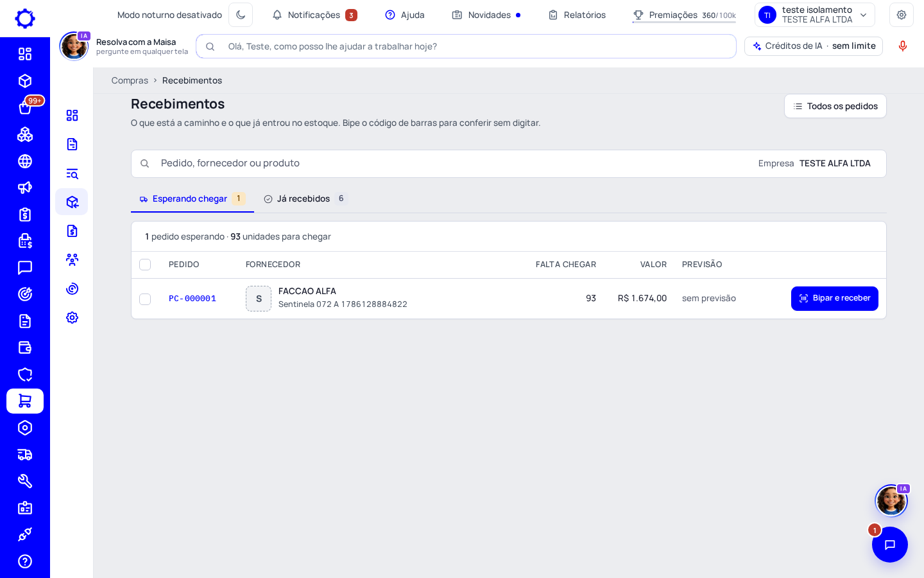Focus the Maisa assistant question field
The image size is (924, 578).
pos(466,46)
